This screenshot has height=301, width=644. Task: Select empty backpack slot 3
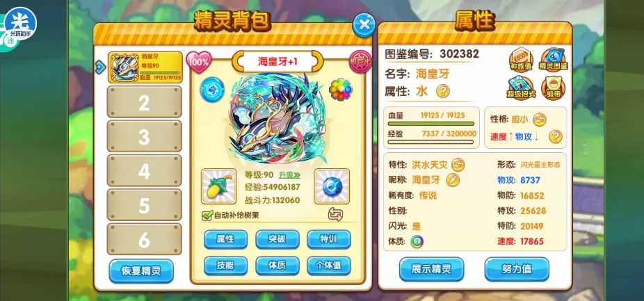click(144, 136)
